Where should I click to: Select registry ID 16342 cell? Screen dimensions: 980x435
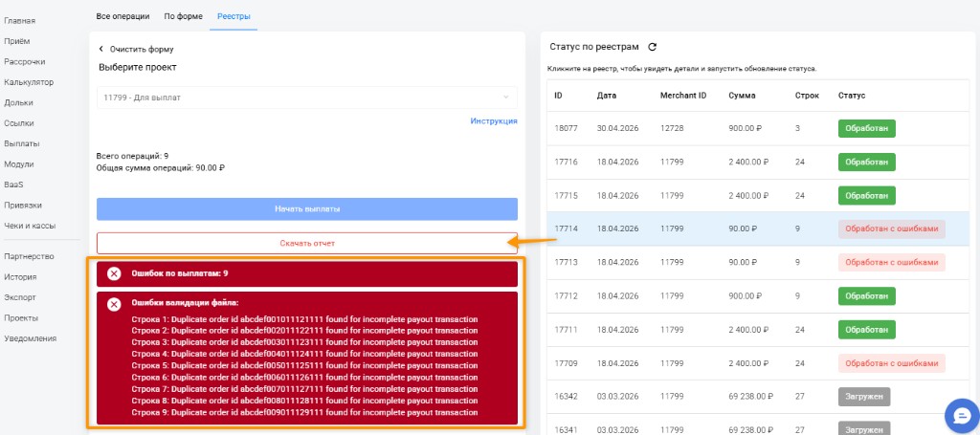click(x=566, y=397)
